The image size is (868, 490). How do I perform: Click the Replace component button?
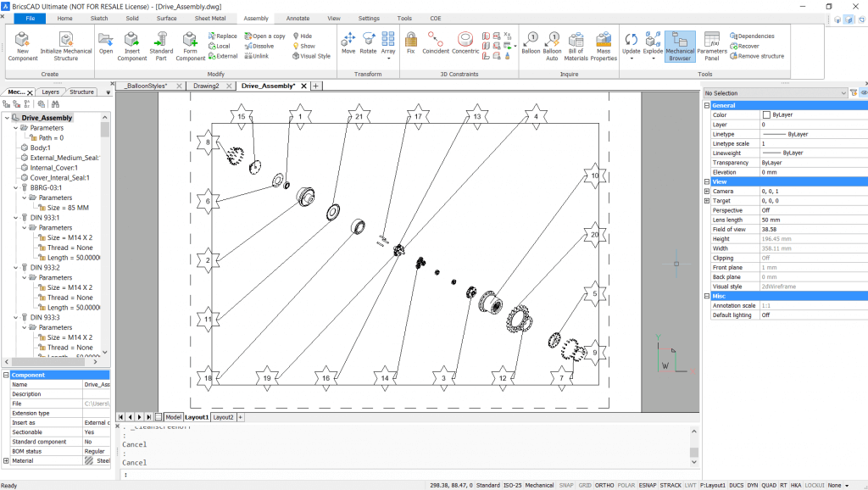point(223,36)
